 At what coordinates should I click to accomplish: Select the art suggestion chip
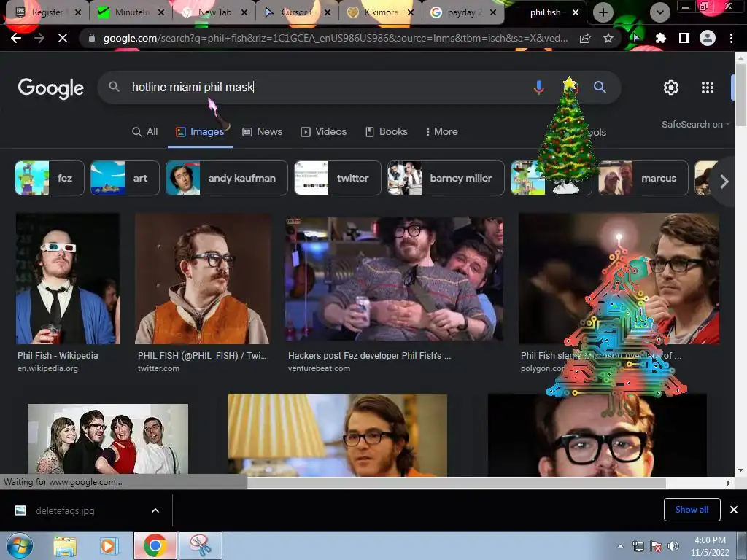[x=125, y=178]
